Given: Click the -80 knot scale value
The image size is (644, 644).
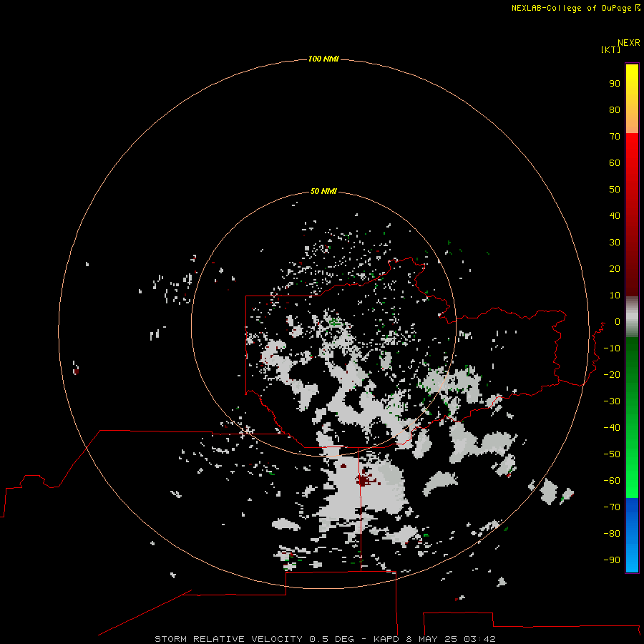Looking at the screenshot, I should (x=612, y=534).
